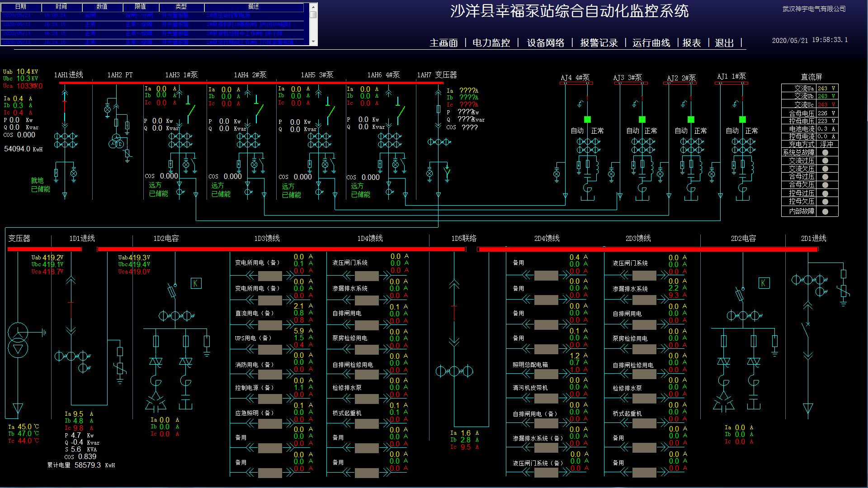
Task: Click the alarm list scroll-down arrow
Action: [313, 42]
